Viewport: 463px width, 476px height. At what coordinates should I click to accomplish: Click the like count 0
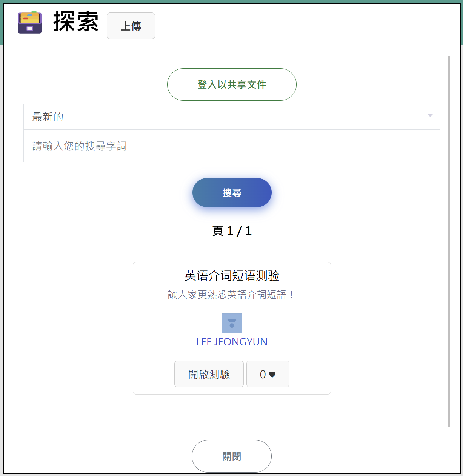263,374
